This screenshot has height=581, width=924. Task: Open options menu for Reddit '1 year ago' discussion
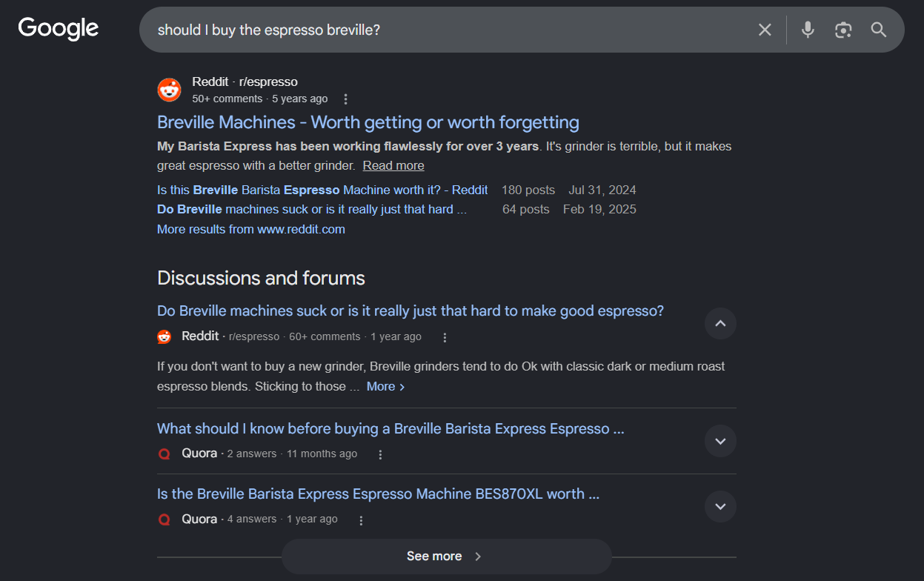coord(445,337)
